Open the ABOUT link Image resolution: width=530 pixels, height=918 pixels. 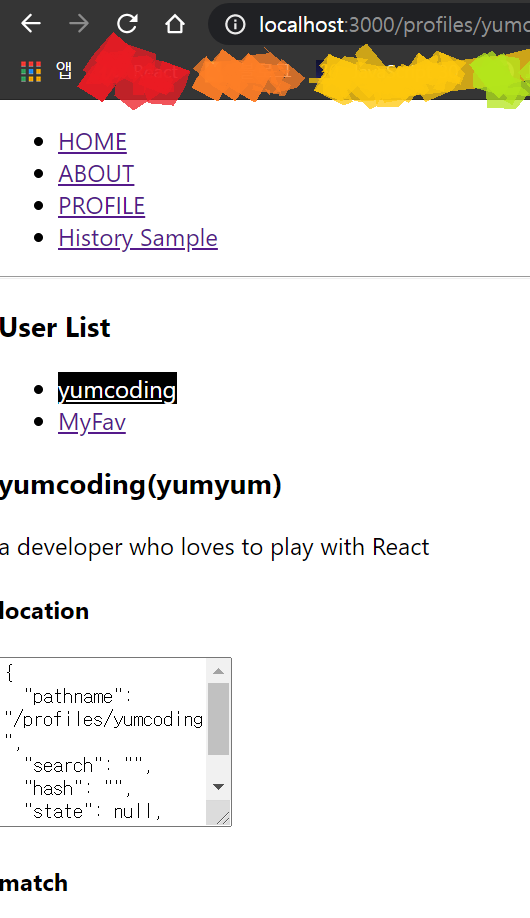point(96,174)
